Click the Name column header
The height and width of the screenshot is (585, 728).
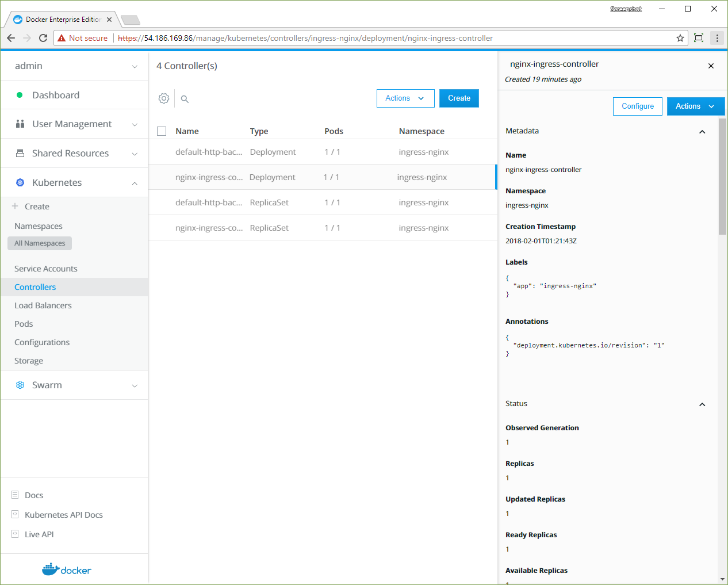click(x=187, y=131)
